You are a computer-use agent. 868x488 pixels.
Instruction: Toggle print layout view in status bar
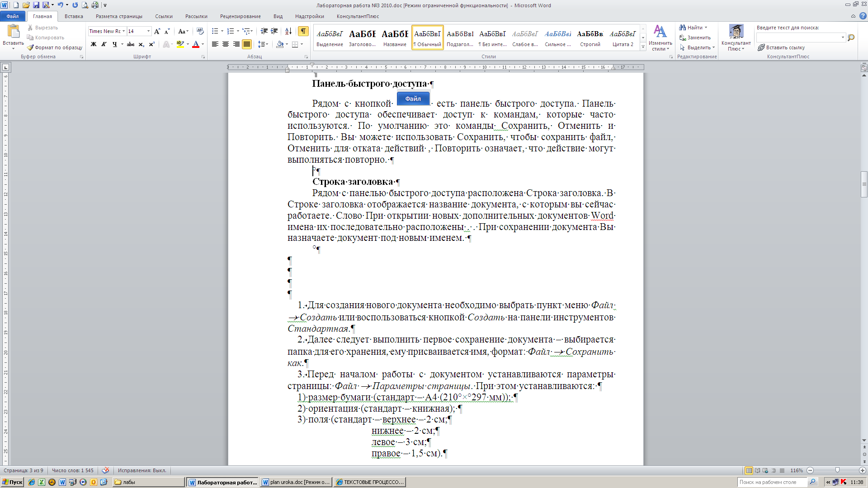click(749, 470)
